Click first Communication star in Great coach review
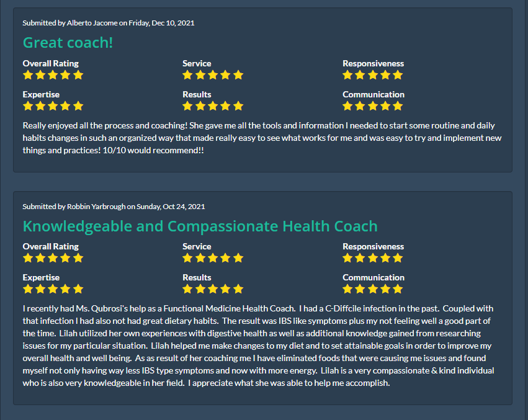528x420 pixels. (x=347, y=106)
